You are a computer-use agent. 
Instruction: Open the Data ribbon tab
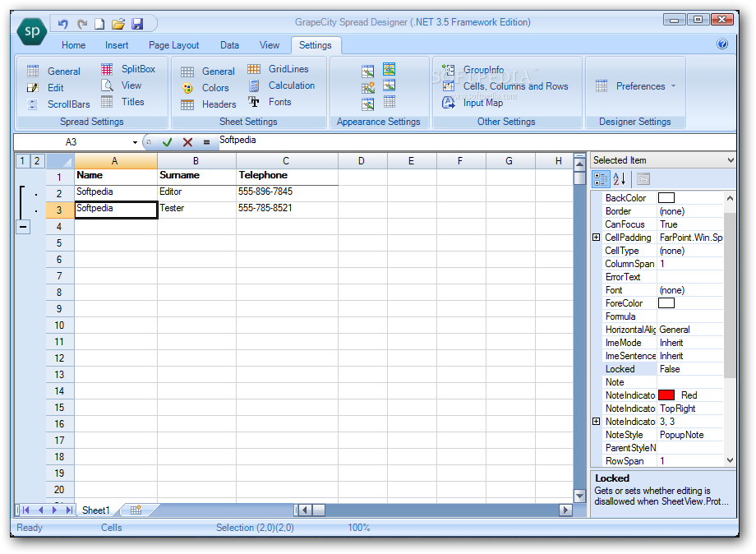point(229,45)
